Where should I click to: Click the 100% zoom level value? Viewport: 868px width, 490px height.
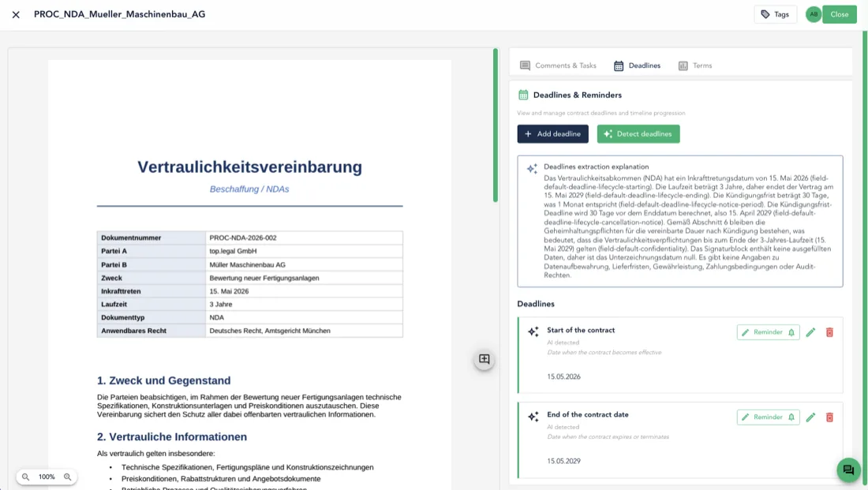[x=47, y=477]
